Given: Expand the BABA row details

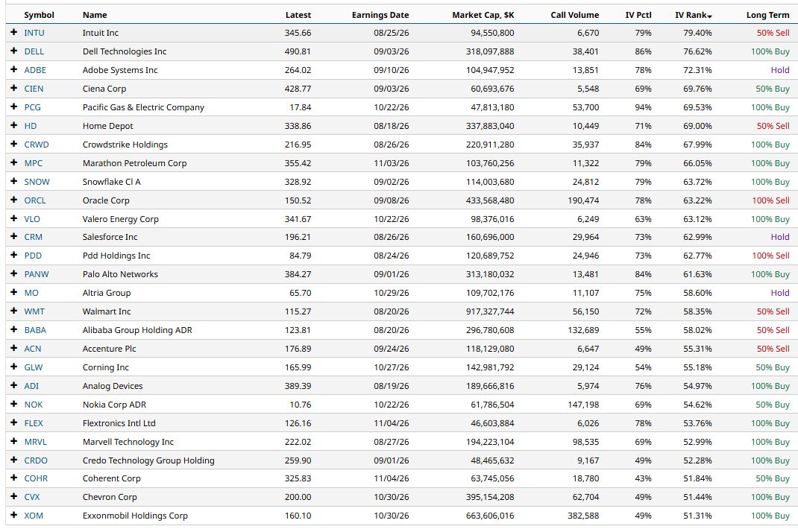Looking at the screenshot, I should (x=13, y=329).
